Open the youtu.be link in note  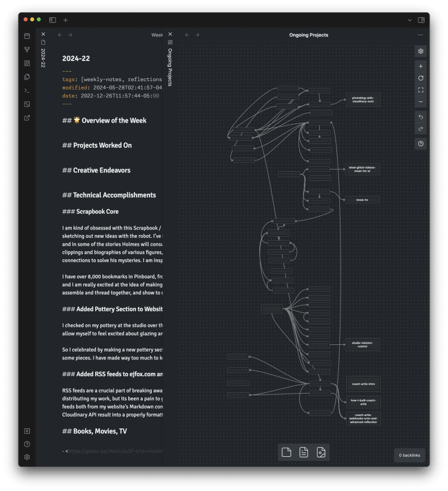pyautogui.click(x=115, y=451)
